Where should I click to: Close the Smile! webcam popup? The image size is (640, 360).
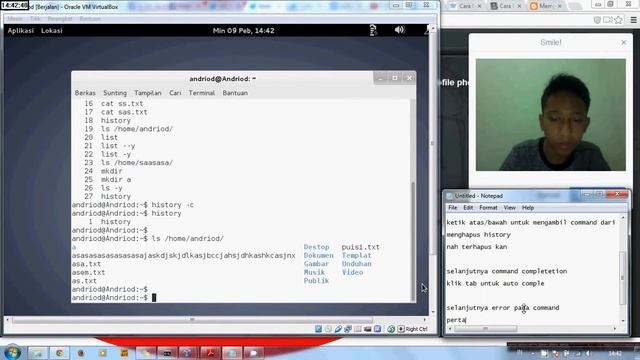pyautogui.click(x=624, y=42)
